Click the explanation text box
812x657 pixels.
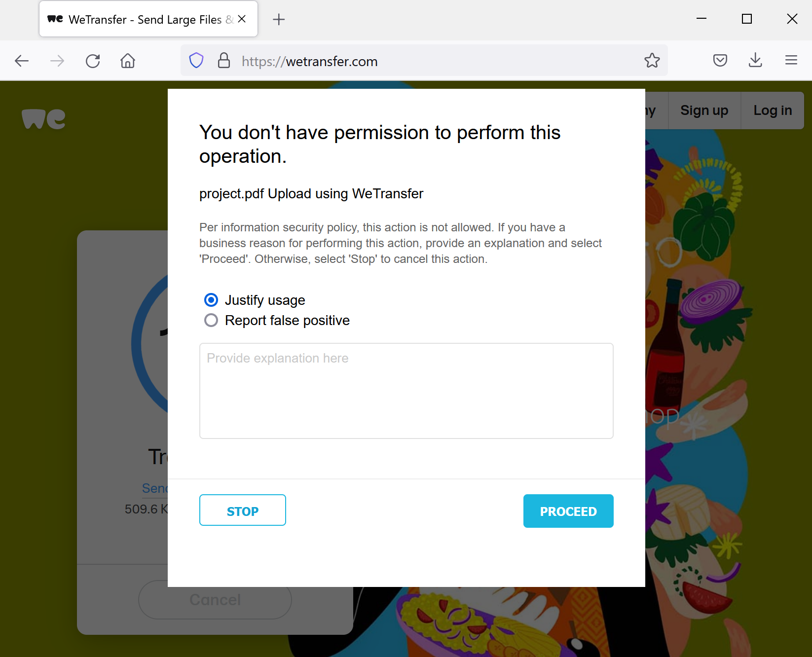coord(406,391)
